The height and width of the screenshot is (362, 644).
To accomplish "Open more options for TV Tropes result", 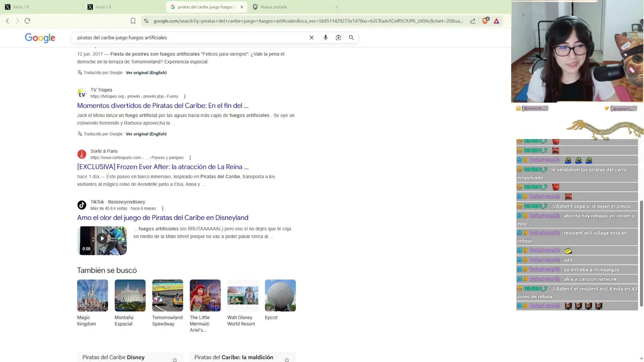I will (x=185, y=96).
